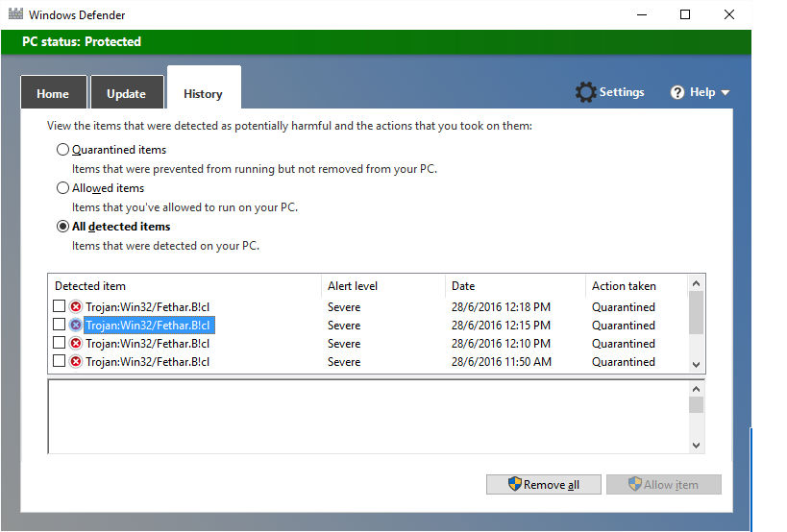Image resolution: width=787 pixels, height=532 pixels.
Task: Click the detected items list scrollbar thumb
Action: tap(696, 312)
